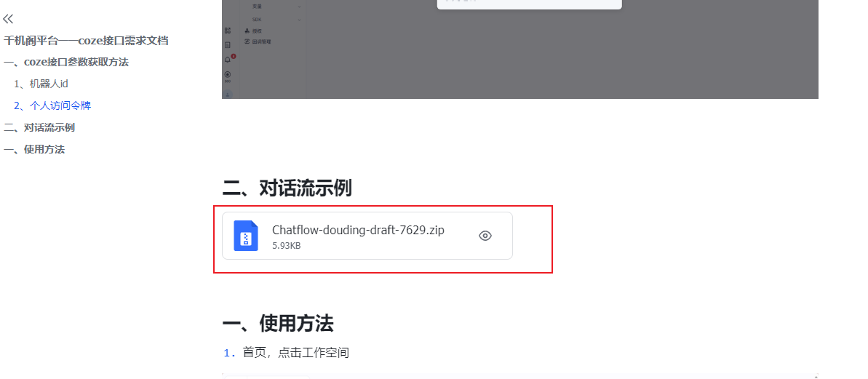Jump to 一、使用方法 in outline
The image size is (868, 379).
34,149
